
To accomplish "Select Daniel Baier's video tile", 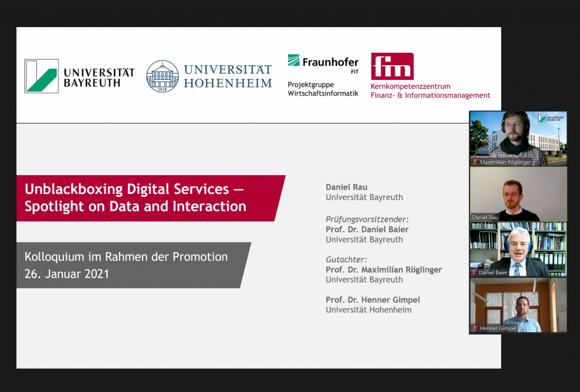I will tap(518, 250).
